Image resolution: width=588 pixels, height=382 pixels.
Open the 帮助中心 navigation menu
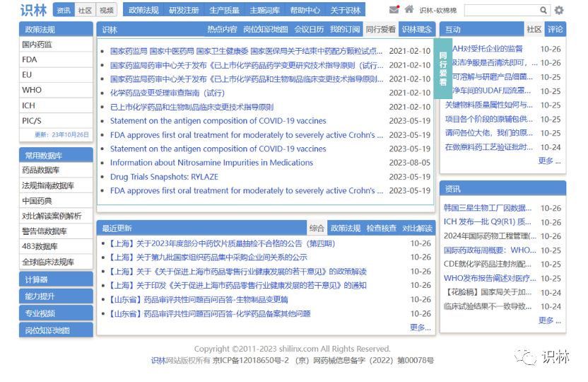click(305, 10)
